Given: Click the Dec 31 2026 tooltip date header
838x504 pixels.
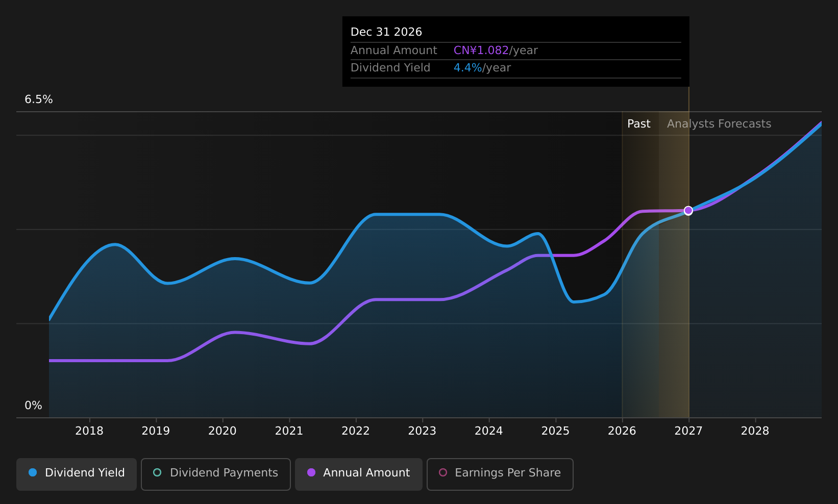Looking at the screenshot, I should 386,32.
